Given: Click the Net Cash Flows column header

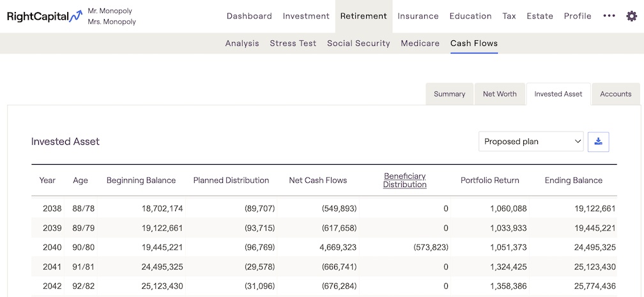Looking at the screenshot, I should pos(318,180).
